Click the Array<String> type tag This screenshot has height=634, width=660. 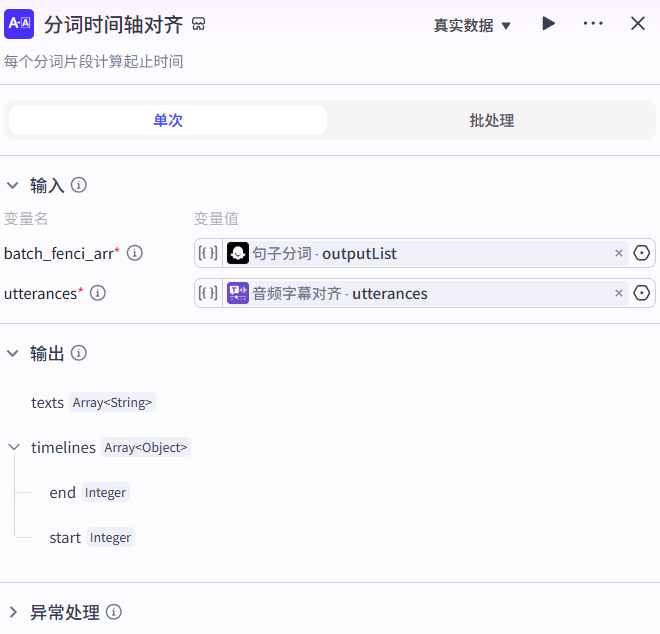click(x=112, y=402)
